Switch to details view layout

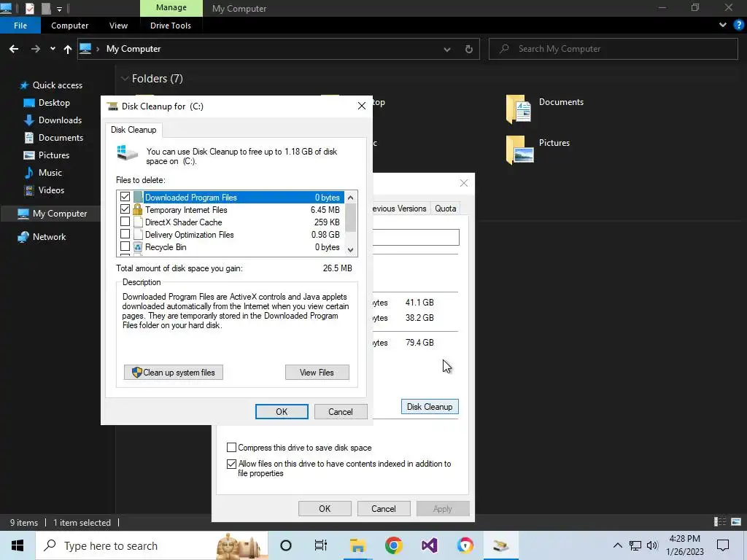[720, 522]
